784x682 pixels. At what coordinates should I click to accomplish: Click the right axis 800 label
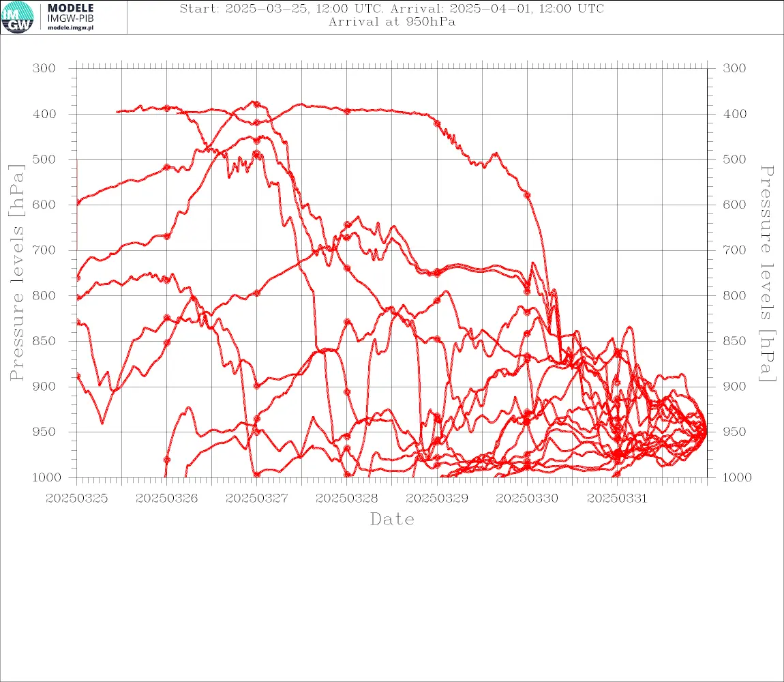tap(734, 296)
